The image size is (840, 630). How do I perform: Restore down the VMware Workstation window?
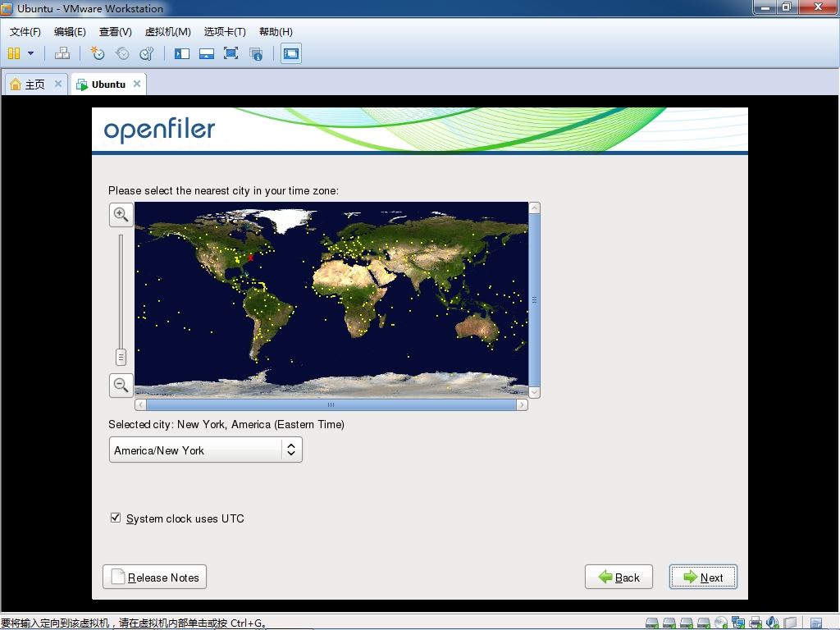tap(787, 7)
